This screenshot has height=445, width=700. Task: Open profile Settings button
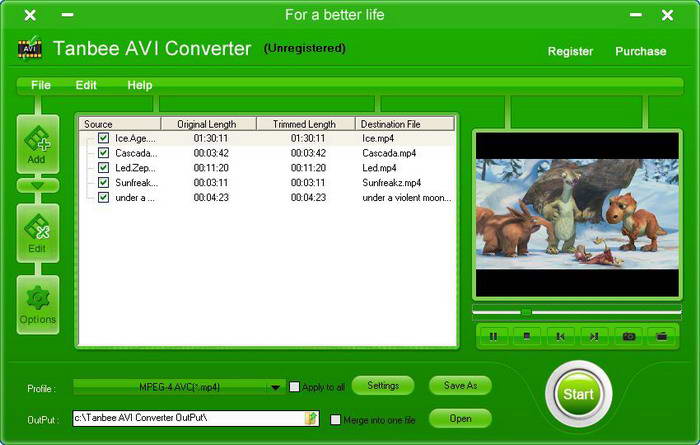[x=383, y=386]
